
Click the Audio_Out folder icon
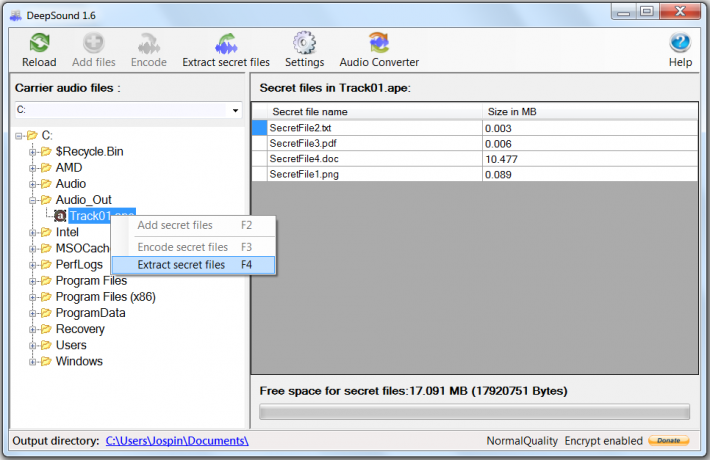click(46, 200)
